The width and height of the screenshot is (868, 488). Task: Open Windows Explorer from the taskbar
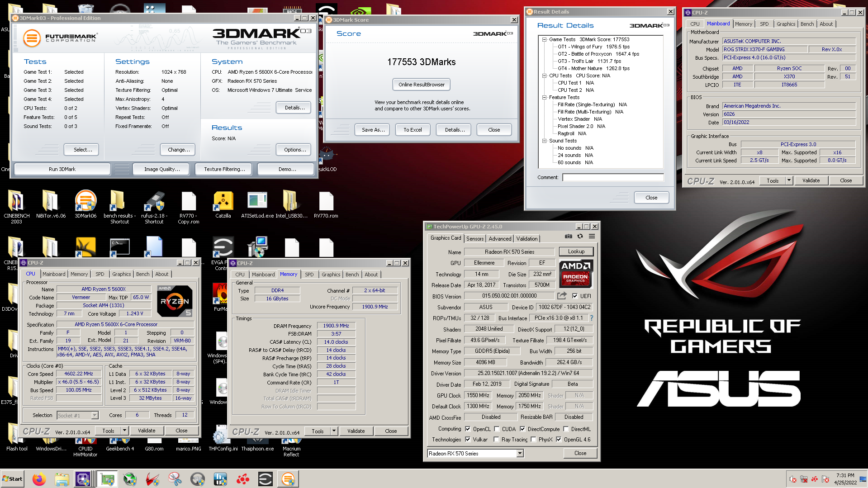62,479
